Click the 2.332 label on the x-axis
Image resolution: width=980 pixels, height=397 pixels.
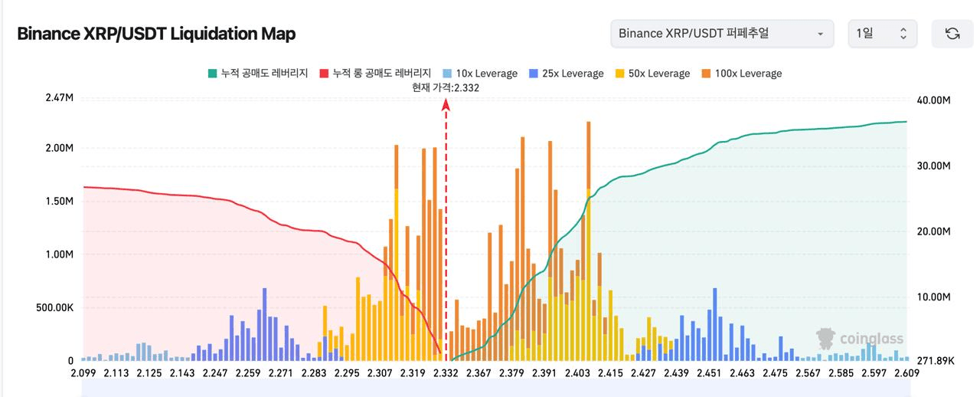[x=446, y=373]
